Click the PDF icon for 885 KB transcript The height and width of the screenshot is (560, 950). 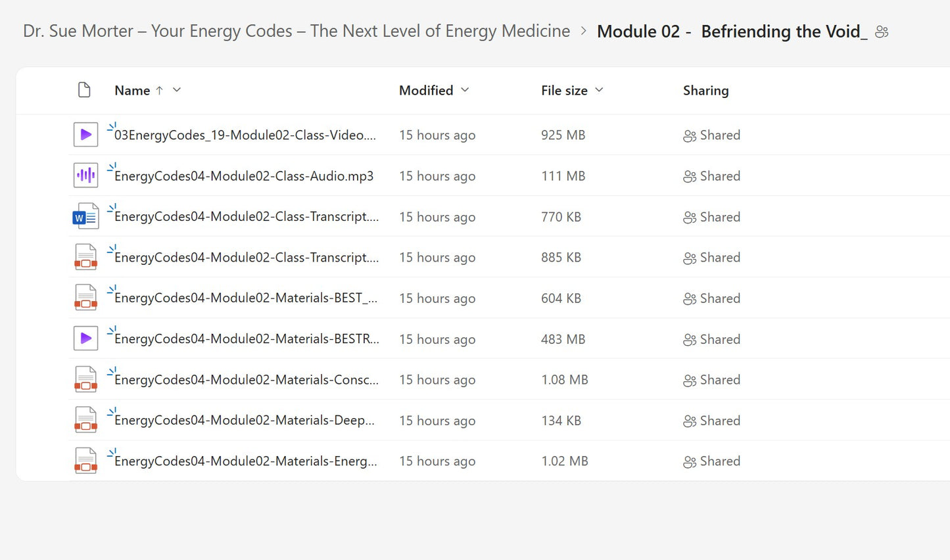coord(85,257)
